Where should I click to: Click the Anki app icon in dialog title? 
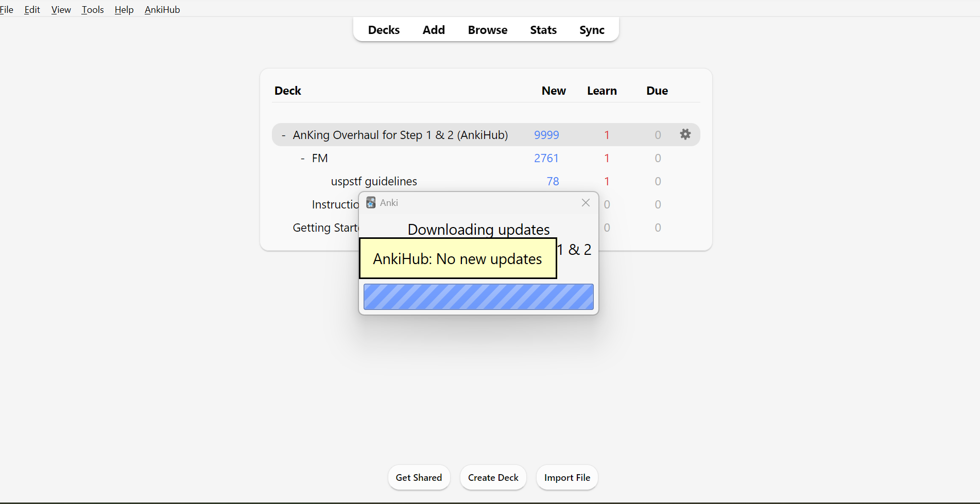pyautogui.click(x=371, y=203)
